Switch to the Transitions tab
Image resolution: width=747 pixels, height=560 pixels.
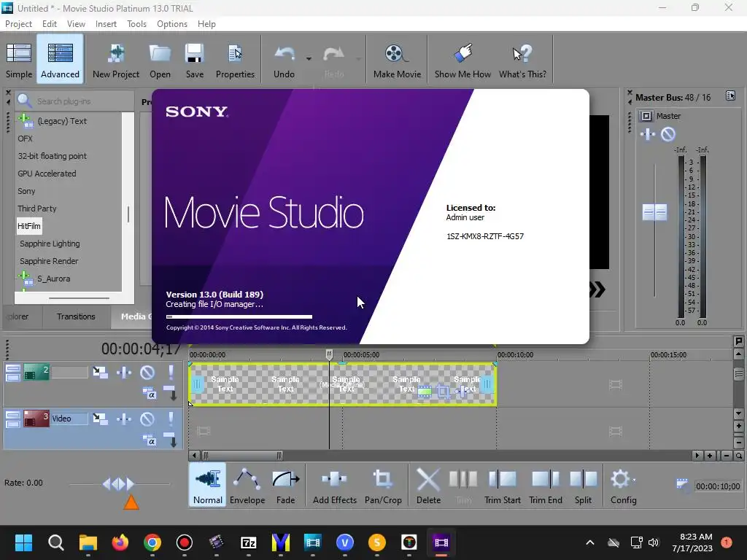[x=76, y=316]
